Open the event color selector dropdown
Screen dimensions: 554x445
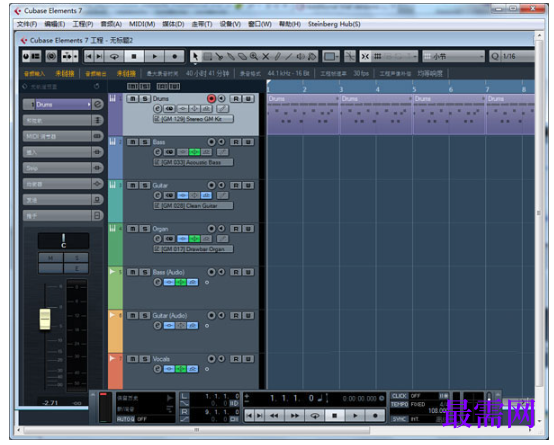pos(331,57)
